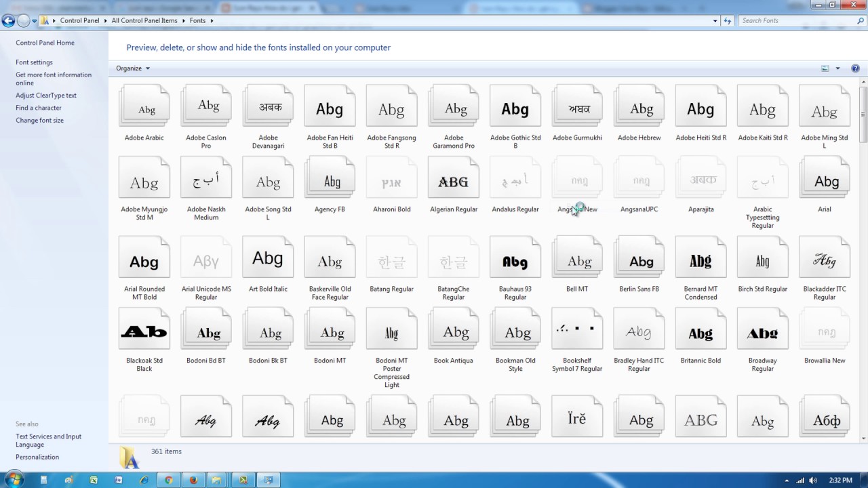Click the Bell MT font family
The image size is (868, 488).
pyautogui.click(x=577, y=258)
